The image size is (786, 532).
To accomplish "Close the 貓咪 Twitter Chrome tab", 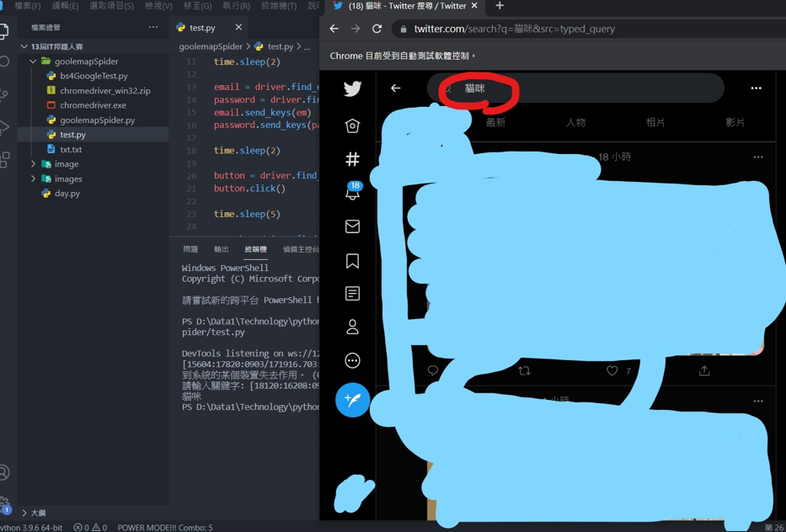I will pos(474,6).
